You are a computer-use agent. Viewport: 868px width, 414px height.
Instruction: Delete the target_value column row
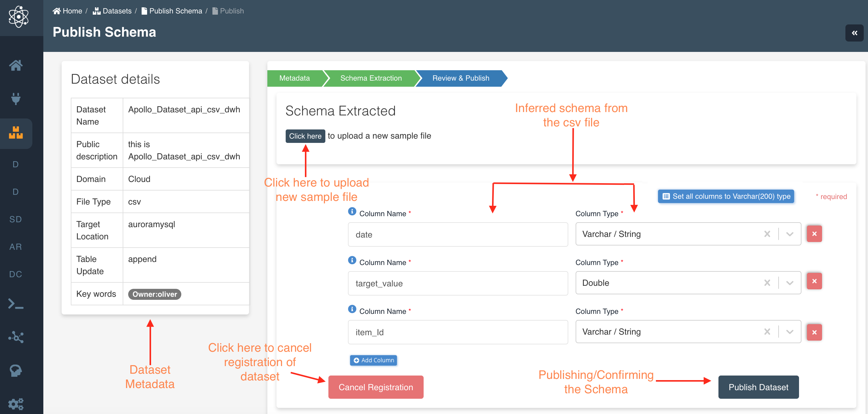point(814,281)
